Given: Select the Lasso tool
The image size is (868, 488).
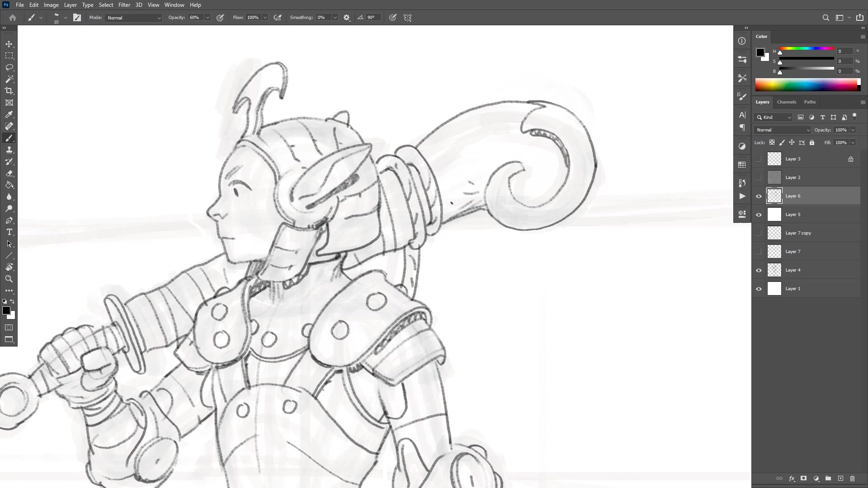Looking at the screenshot, I should click(9, 67).
